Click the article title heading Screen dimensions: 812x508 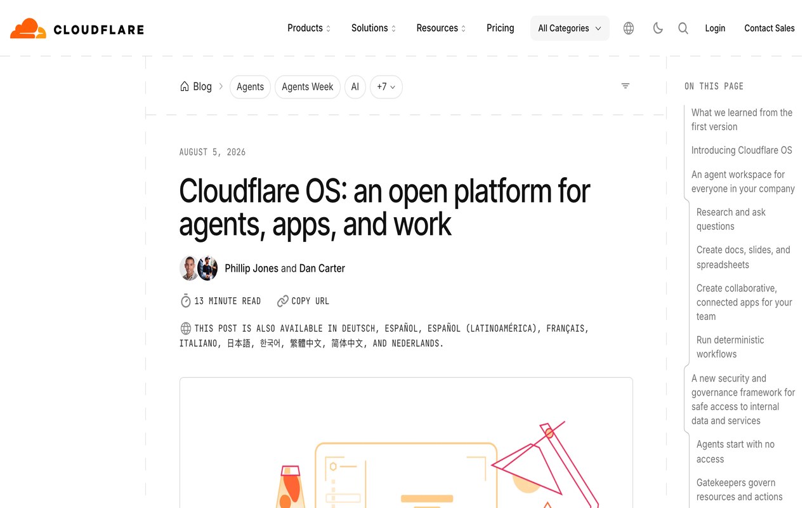[384, 207]
